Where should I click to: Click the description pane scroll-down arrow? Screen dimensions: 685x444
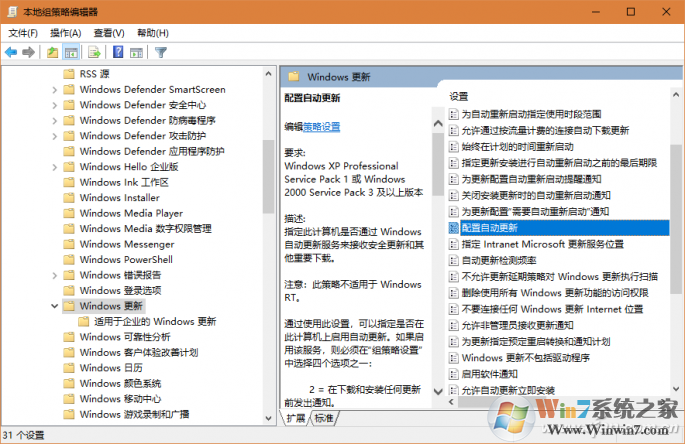[x=438, y=392]
